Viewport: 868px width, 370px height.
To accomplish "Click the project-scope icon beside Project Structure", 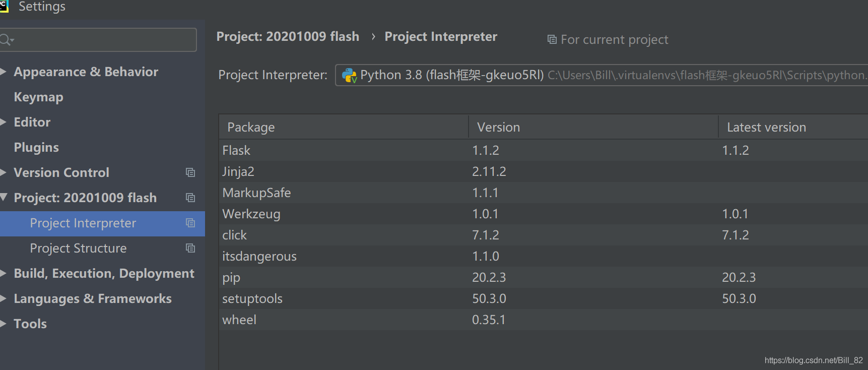I will click(x=190, y=248).
